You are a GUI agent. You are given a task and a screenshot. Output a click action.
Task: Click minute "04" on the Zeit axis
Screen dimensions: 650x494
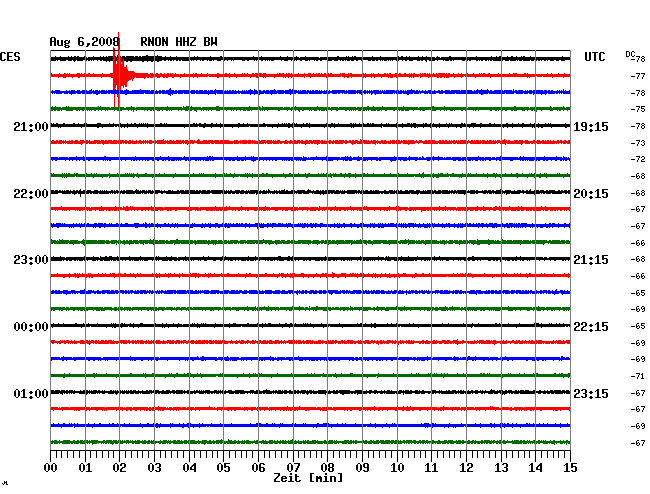189,468
